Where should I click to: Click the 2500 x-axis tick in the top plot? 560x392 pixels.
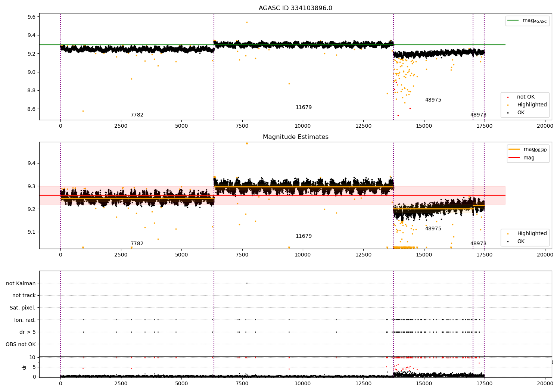pyautogui.click(x=121, y=126)
